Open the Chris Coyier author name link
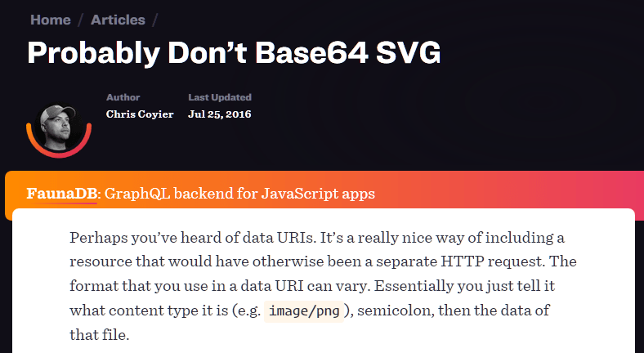Image resolution: width=644 pixels, height=353 pixels. (140, 114)
